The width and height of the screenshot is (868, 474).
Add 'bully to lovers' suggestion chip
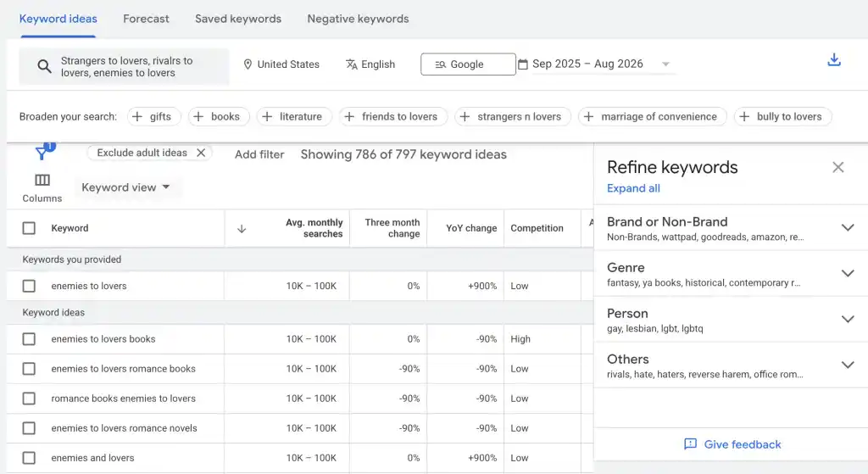pos(782,117)
